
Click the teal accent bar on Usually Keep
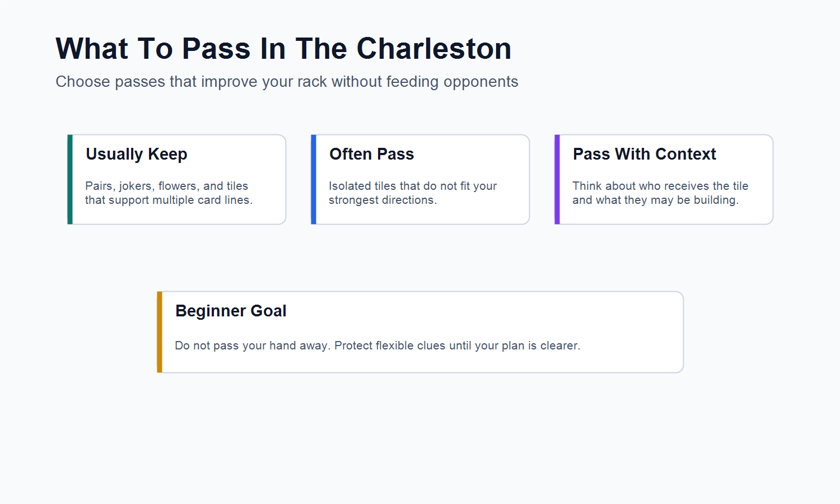70,179
